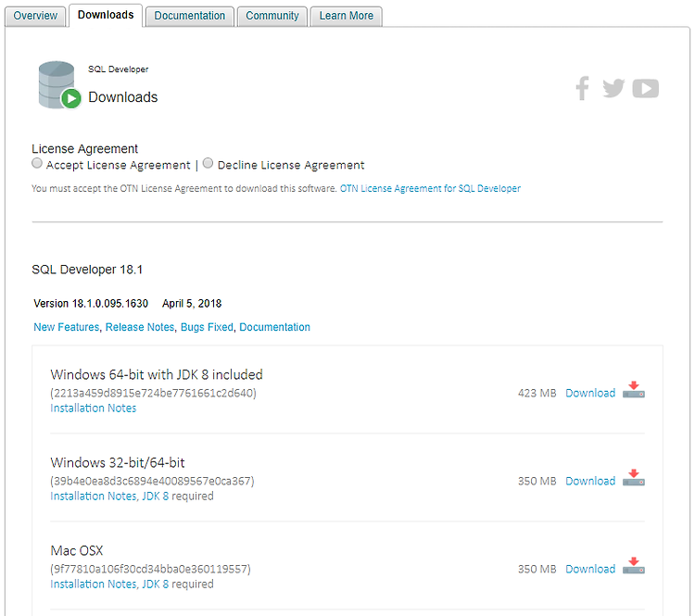Open the Release Notes link
Image resolution: width=695 pixels, height=616 pixels.
pyautogui.click(x=140, y=327)
